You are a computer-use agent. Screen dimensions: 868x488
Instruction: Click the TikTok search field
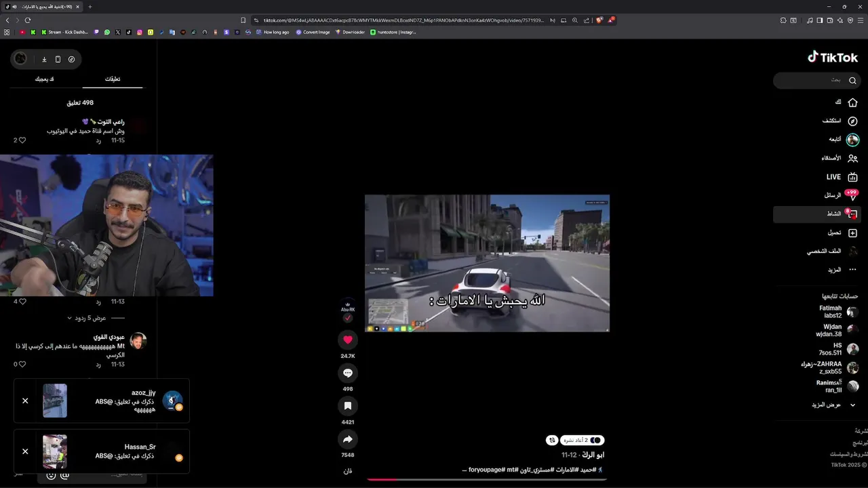[x=818, y=80]
